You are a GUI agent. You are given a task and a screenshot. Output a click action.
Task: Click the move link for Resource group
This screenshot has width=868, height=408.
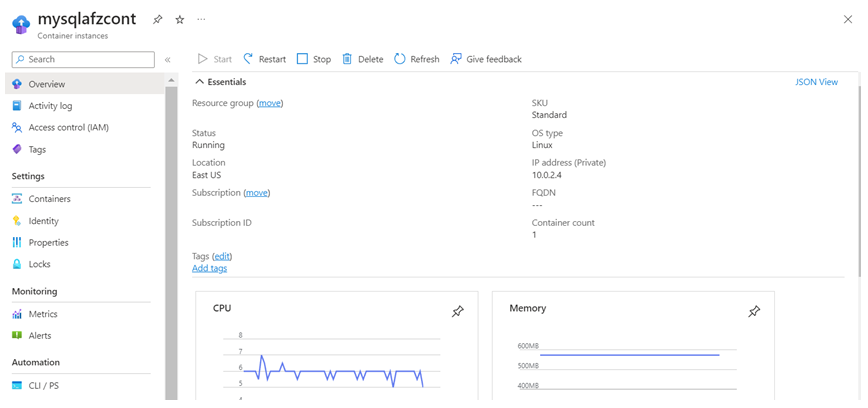click(269, 103)
